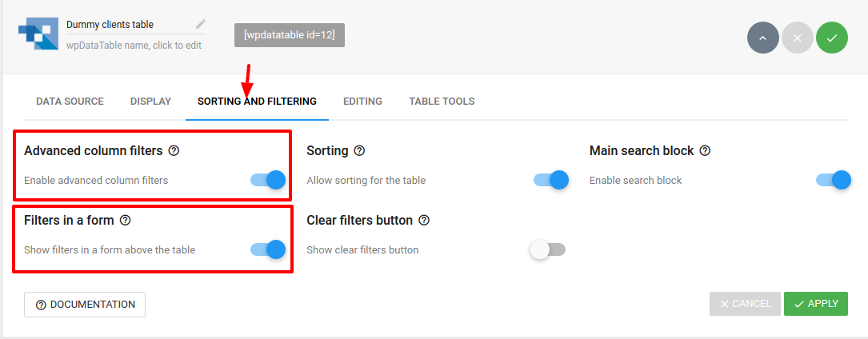Click the wpDataTables logo icon
Image resolution: width=868 pixels, height=339 pixels.
click(x=38, y=34)
